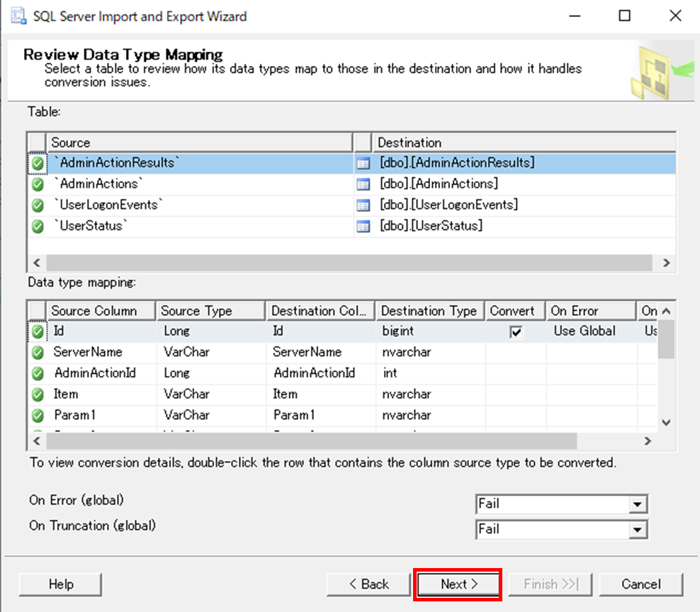Open the On Error (global) dropdown
Image resolution: width=700 pixels, height=612 pixels.
click(x=638, y=504)
